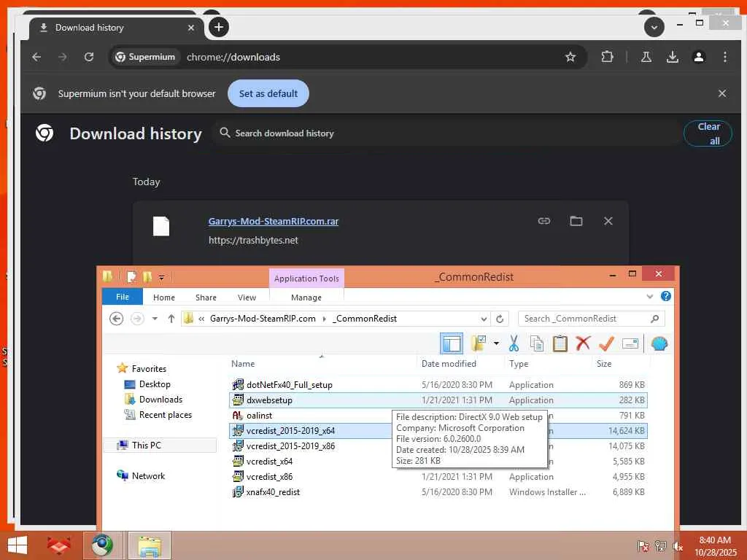Expand the address bar history dropdown
The height and width of the screenshot is (560, 747).
[484, 319]
